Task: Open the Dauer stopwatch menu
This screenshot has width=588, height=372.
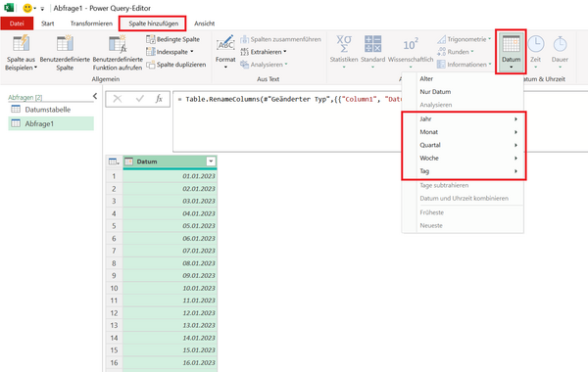Action: tap(560, 52)
